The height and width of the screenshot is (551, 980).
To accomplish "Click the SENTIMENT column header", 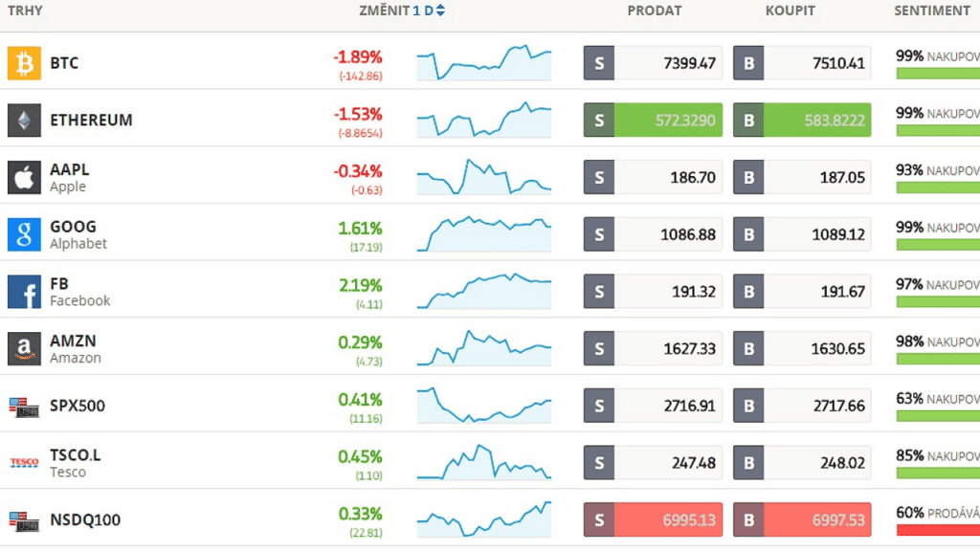I will 931,11.
